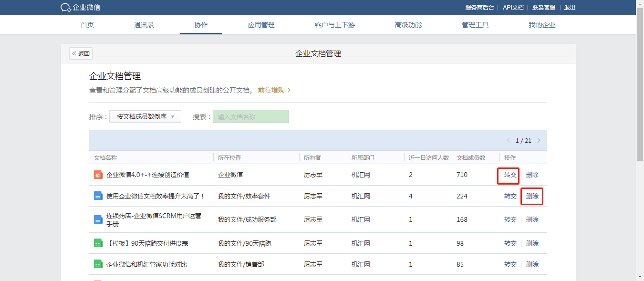Open 服务商后台 link
644x281 pixels.
pos(479,8)
